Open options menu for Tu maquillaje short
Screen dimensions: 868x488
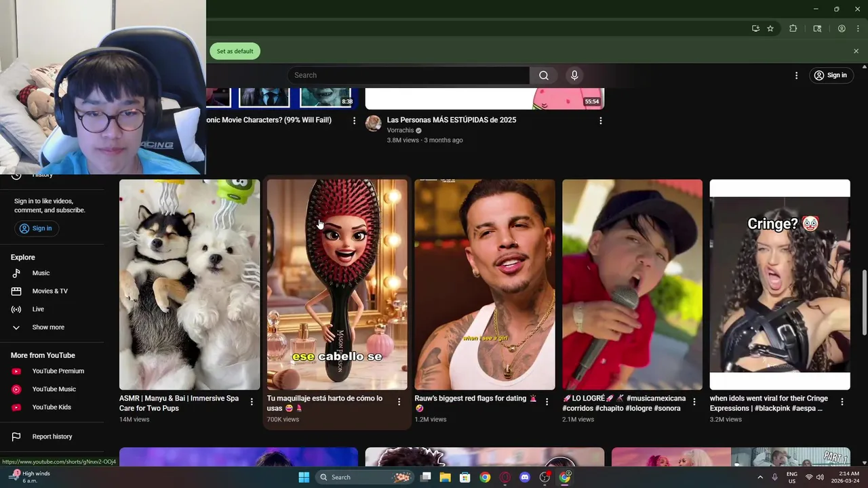[x=399, y=402]
